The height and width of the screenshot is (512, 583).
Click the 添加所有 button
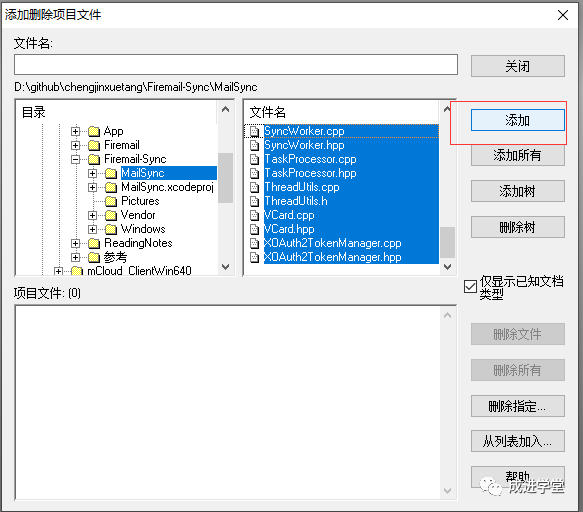pos(518,155)
